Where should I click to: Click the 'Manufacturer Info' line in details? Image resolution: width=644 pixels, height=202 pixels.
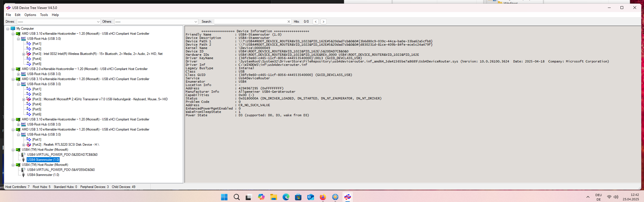240,92
